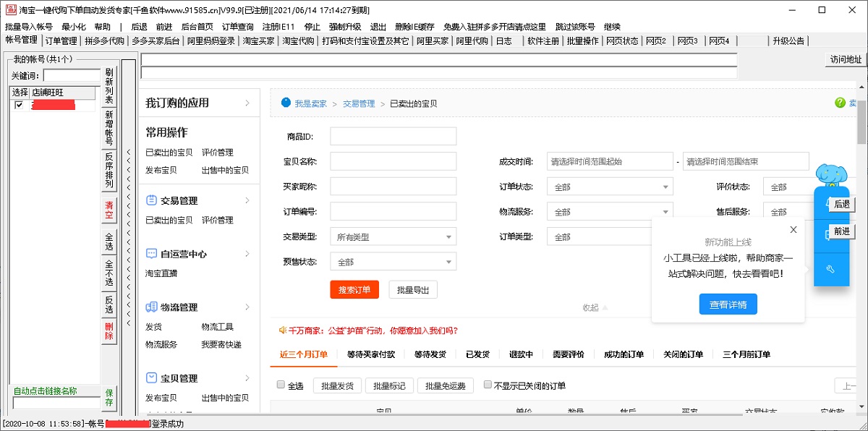Open the 订单状态 dropdown
The height and width of the screenshot is (431, 868).
(610, 187)
